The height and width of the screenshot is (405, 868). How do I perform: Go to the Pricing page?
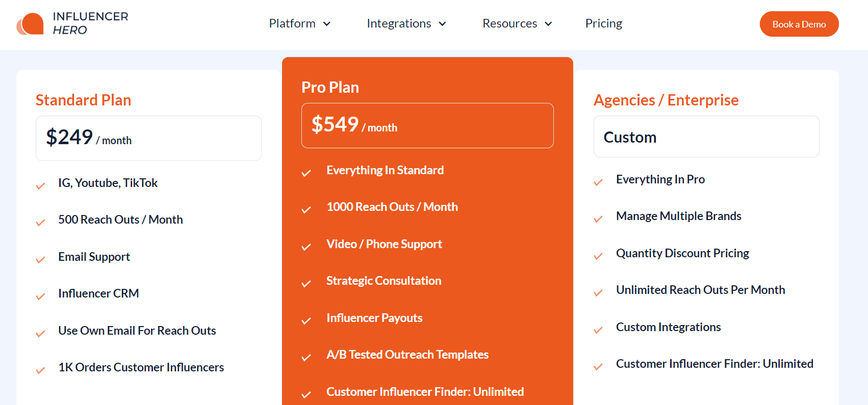click(x=604, y=23)
